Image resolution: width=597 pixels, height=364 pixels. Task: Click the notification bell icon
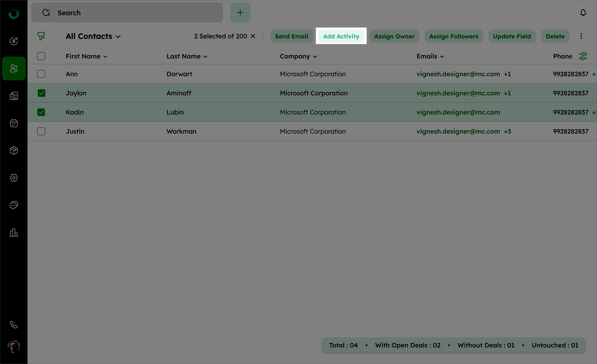point(583,13)
